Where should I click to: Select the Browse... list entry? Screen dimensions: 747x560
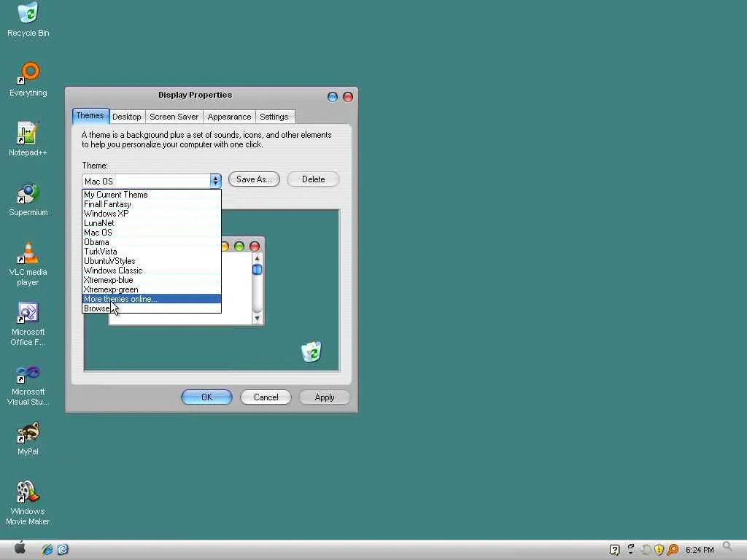152,308
